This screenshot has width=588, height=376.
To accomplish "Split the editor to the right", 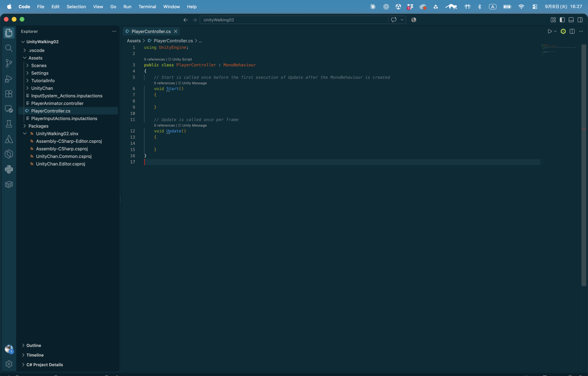I will coord(572,31).
